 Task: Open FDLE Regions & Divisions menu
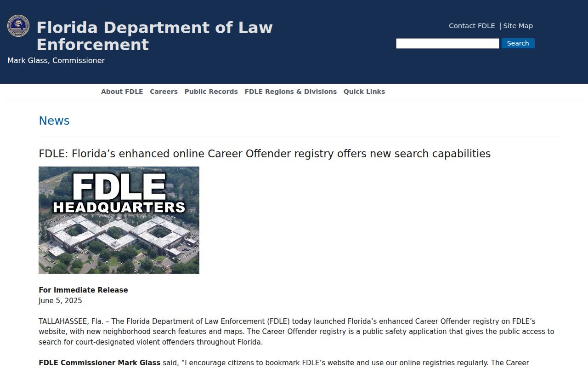pyautogui.click(x=291, y=92)
